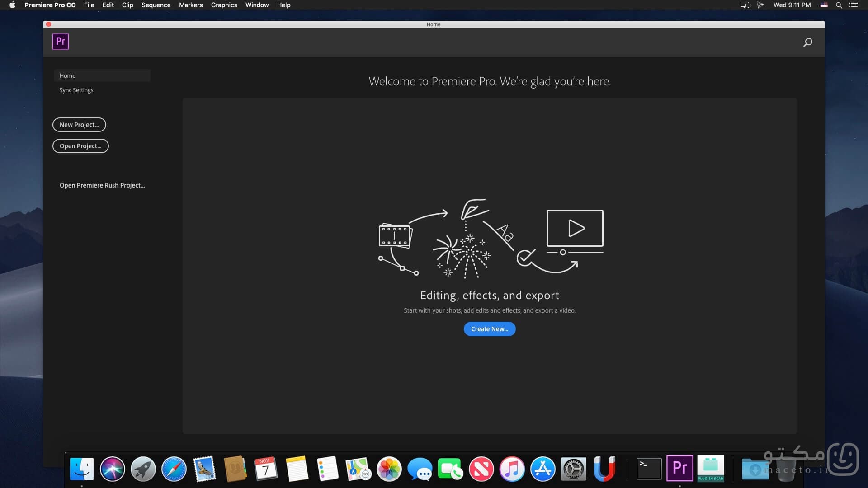868x488 pixels.
Task: Open the File menu
Action: click(89, 5)
